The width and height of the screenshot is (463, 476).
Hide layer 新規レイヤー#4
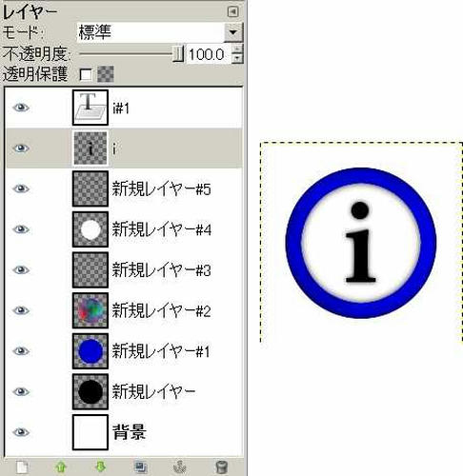click(21, 229)
